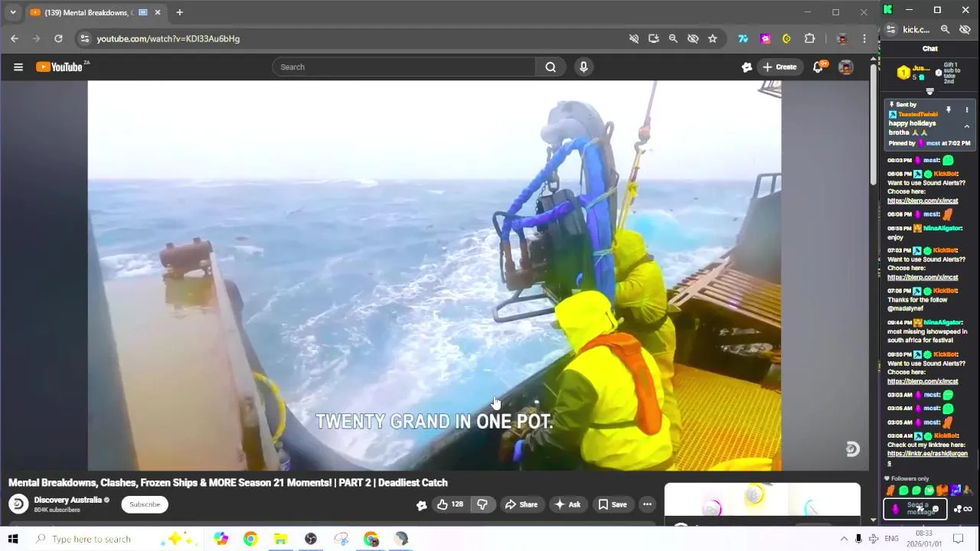Click the YouTube search magnifier button
This screenshot has height=551, width=980.
(550, 67)
